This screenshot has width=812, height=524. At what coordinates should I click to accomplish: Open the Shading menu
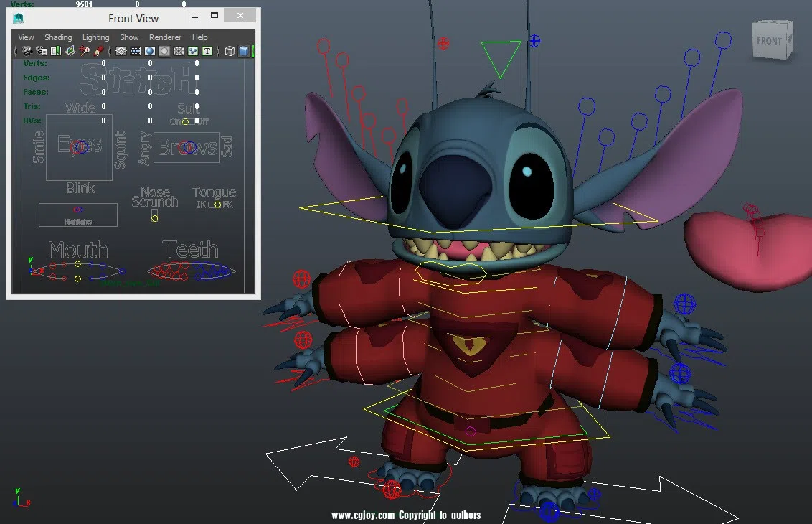point(58,37)
